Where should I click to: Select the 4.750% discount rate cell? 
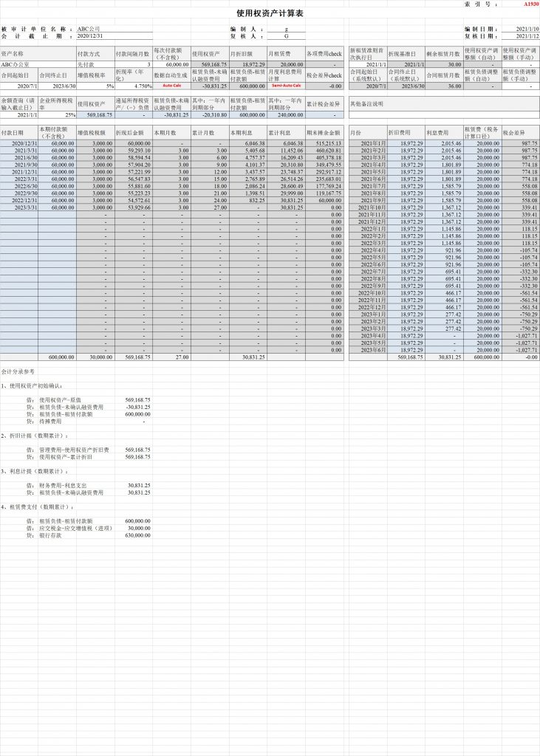click(133, 86)
